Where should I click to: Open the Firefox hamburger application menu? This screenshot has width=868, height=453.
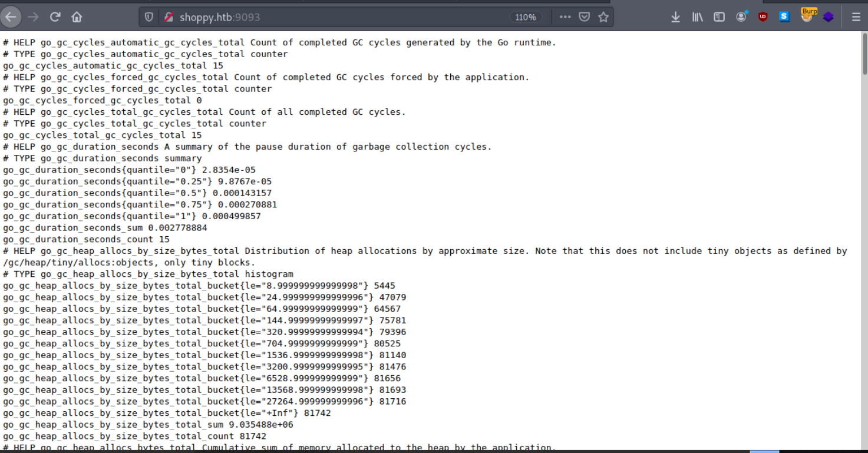855,16
